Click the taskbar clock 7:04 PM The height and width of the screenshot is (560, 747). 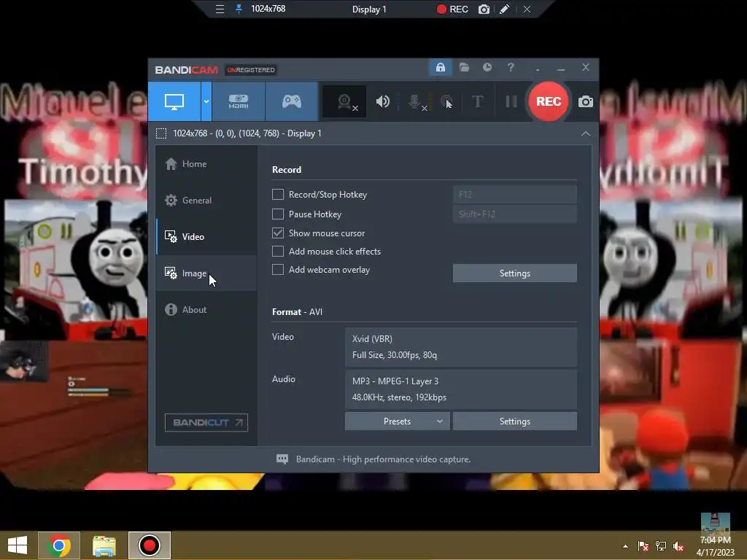pyautogui.click(x=715, y=540)
